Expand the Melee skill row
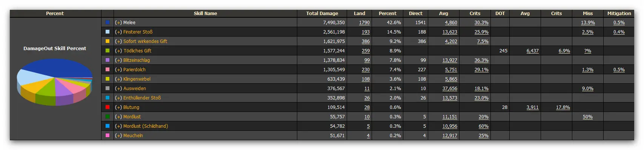Image resolution: width=644 pixels, height=150 pixels. [118, 23]
